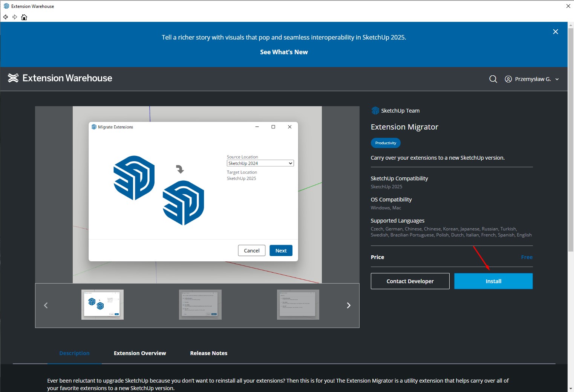Show next thumbnails with right chevron
Screen dimensions: 574x392
pos(349,305)
